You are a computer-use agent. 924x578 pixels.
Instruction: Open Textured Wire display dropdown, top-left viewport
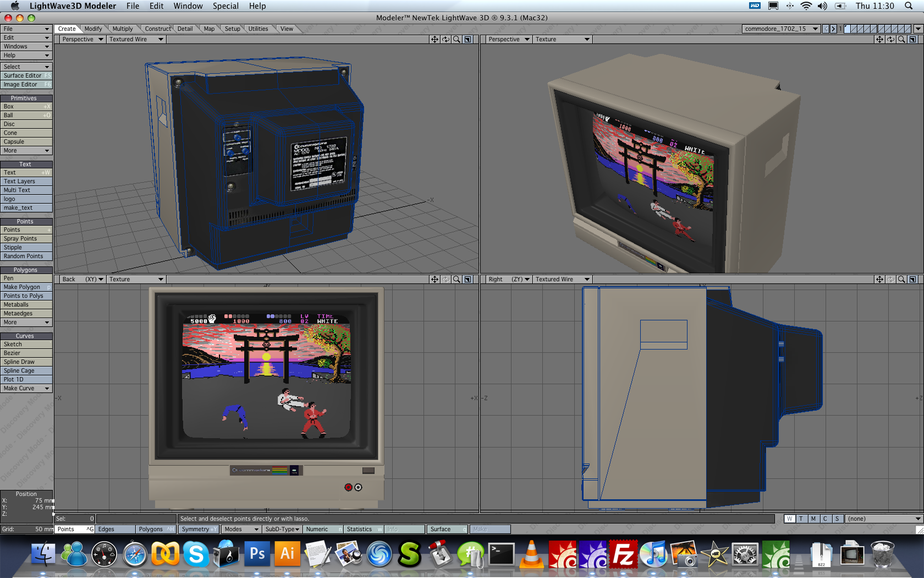point(136,40)
